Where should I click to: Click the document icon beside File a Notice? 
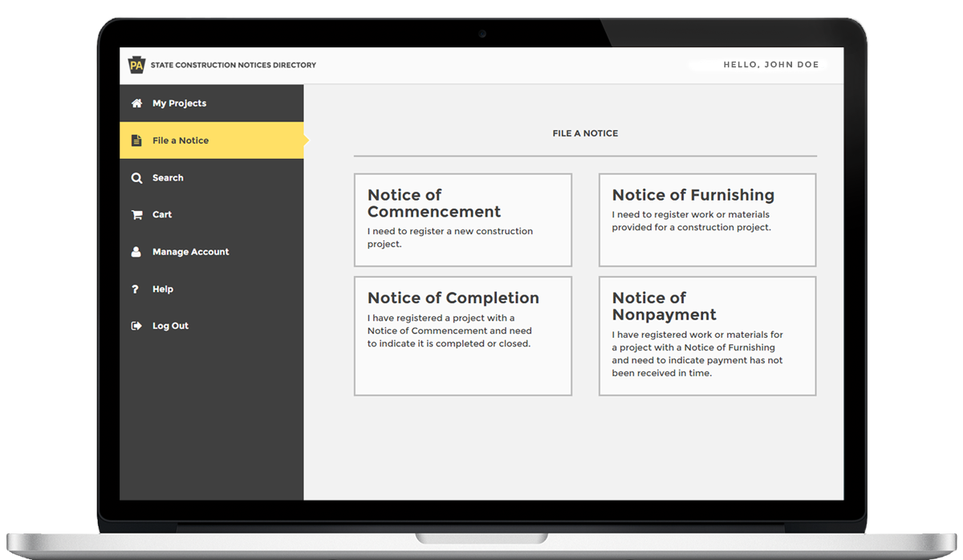[x=136, y=140]
